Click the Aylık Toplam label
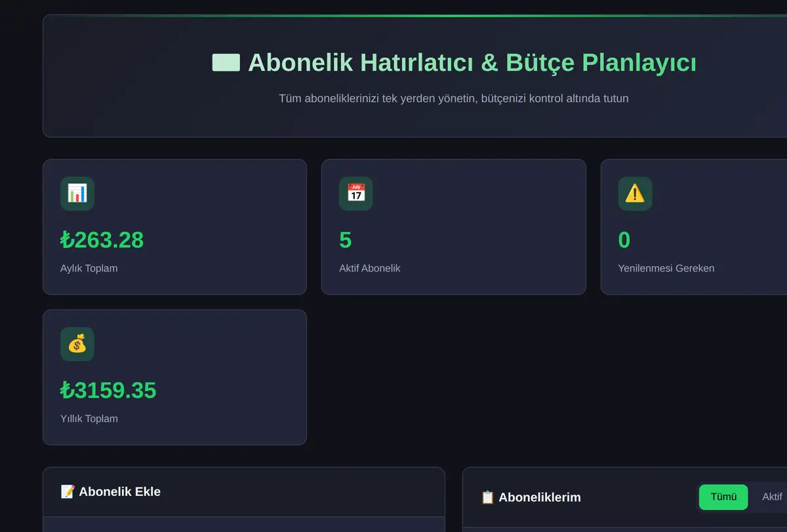Screen dimensions: 787x532 [89, 268]
